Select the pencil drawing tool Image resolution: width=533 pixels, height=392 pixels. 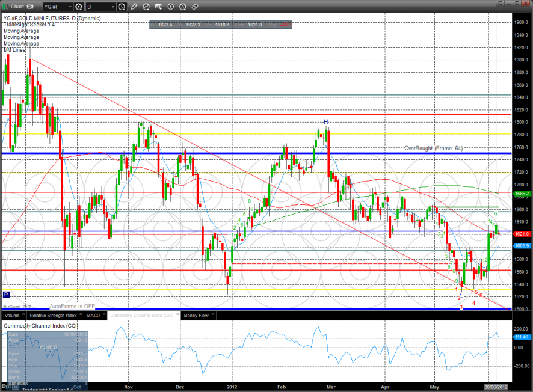click(134, 7)
